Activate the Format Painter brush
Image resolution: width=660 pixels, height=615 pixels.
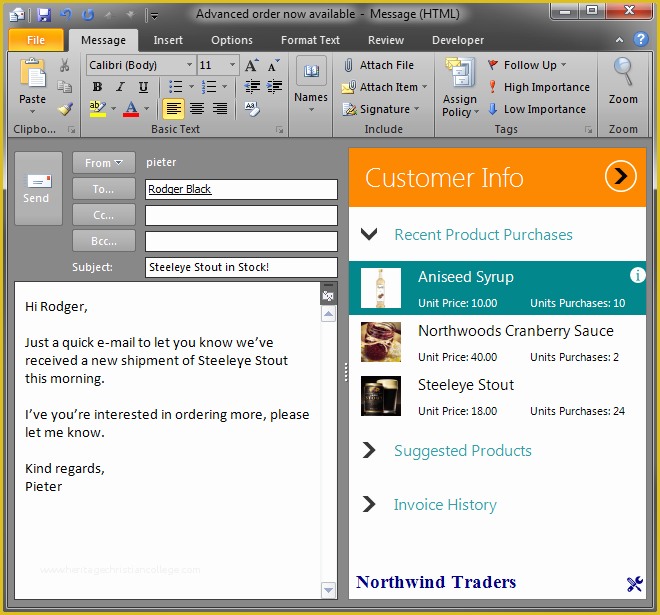[x=65, y=109]
